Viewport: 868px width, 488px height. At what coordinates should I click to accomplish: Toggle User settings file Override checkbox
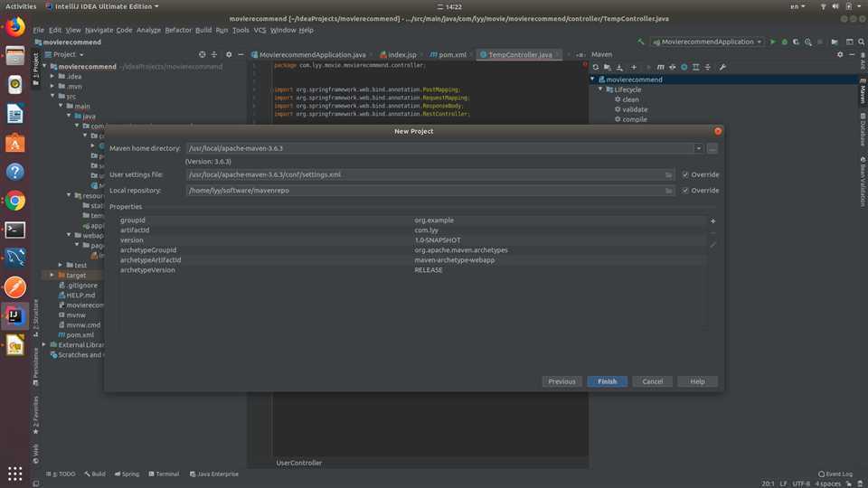tap(685, 174)
